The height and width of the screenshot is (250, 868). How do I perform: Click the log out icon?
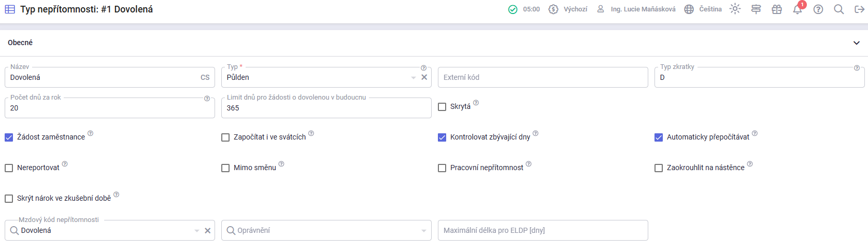[859, 9]
